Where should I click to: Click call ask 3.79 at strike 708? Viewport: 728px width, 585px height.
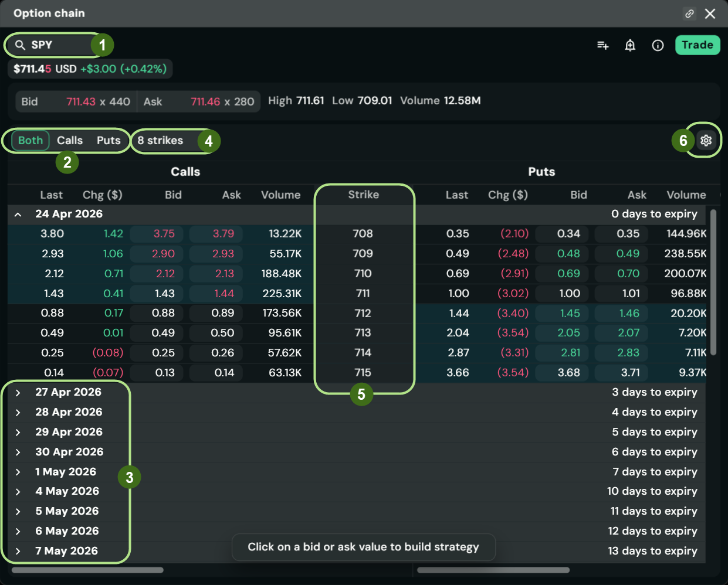tap(216, 234)
